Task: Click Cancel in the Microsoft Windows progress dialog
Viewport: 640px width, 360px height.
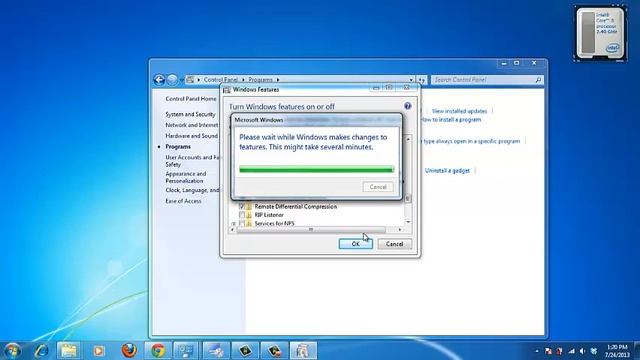Action: click(378, 187)
